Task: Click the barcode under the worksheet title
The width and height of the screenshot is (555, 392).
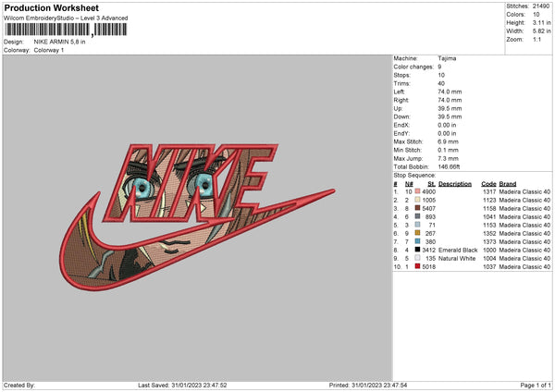Action: [x=66, y=30]
